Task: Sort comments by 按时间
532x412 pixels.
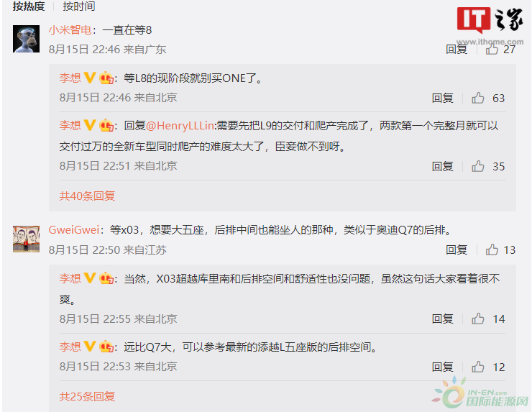Action: coord(78,6)
